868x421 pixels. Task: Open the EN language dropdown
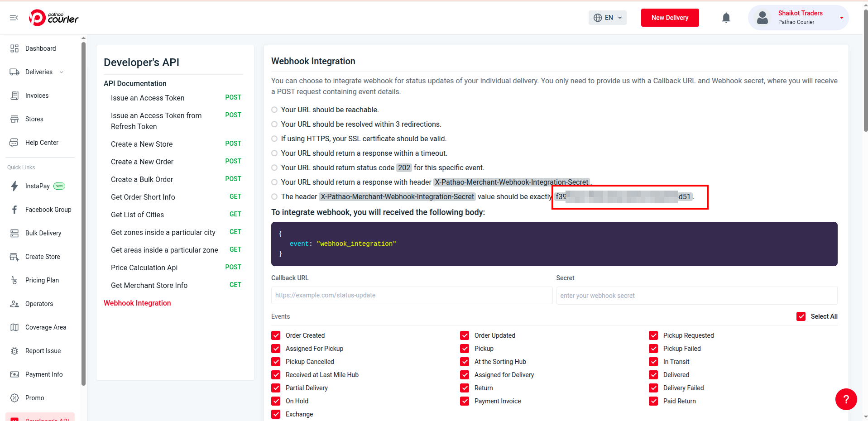click(x=607, y=18)
